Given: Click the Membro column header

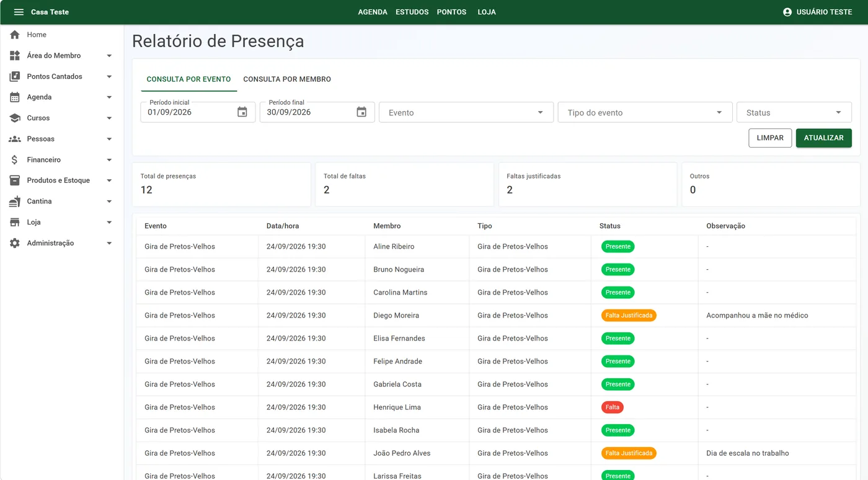Looking at the screenshot, I should coord(387,226).
